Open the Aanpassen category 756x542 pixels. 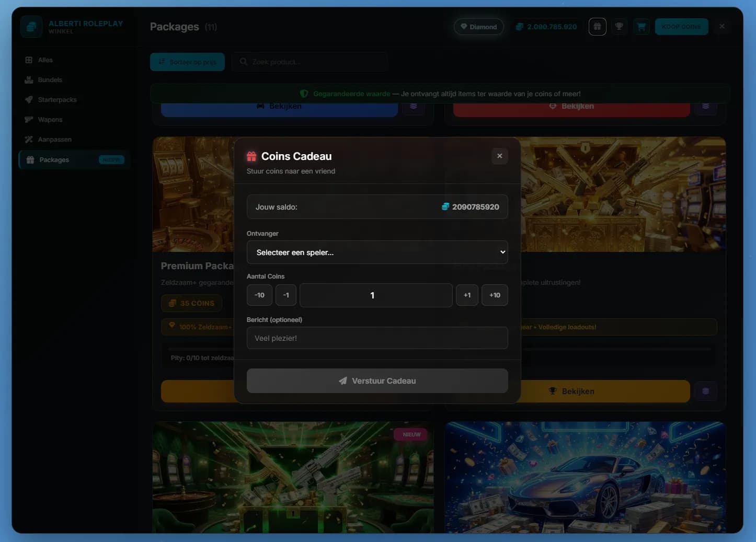pyautogui.click(x=74, y=140)
